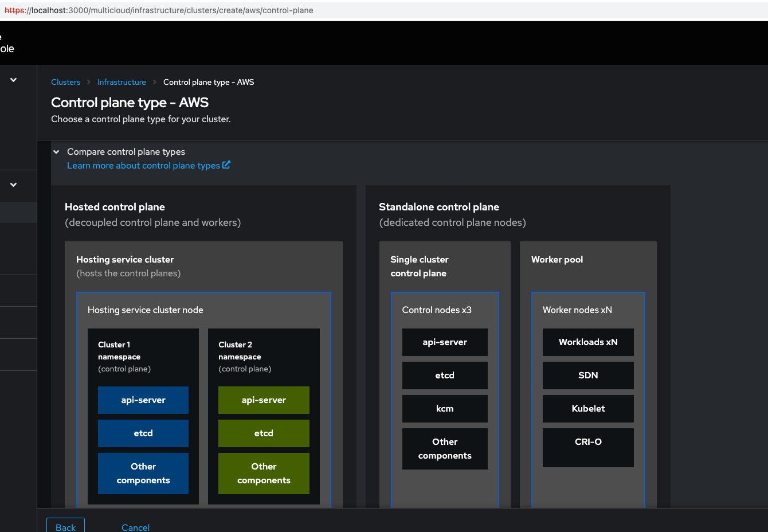Toggle the lower sidebar navigation chevron
Image resolution: width=768 pixels, height=532 pixels.
point(13,185)
